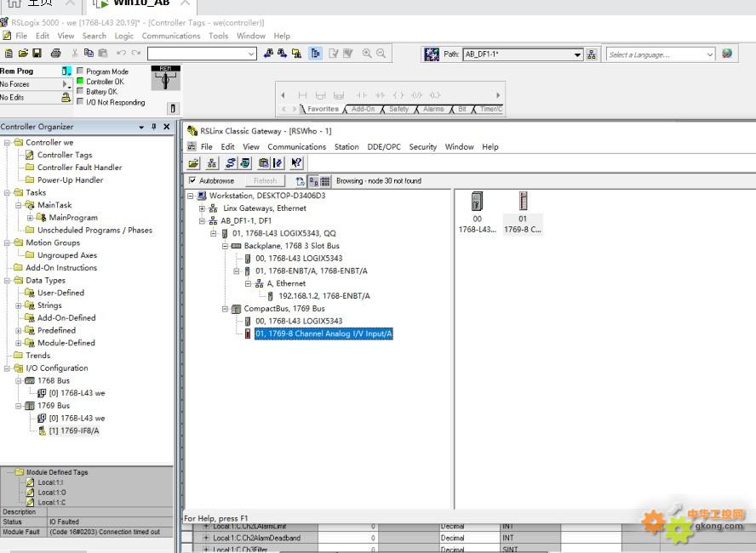Expand the MainProgram node in Controller Organizer
756x553 pixels.
pyautogui.click(x=30, y=218)
